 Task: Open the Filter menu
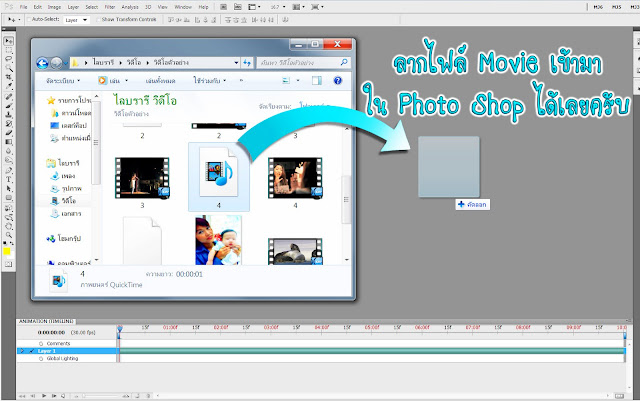click(x=110, y=7)
